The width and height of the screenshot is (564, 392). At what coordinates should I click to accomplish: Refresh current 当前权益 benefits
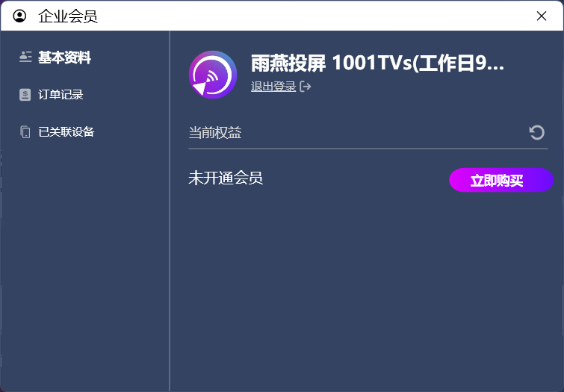point(536,132)
